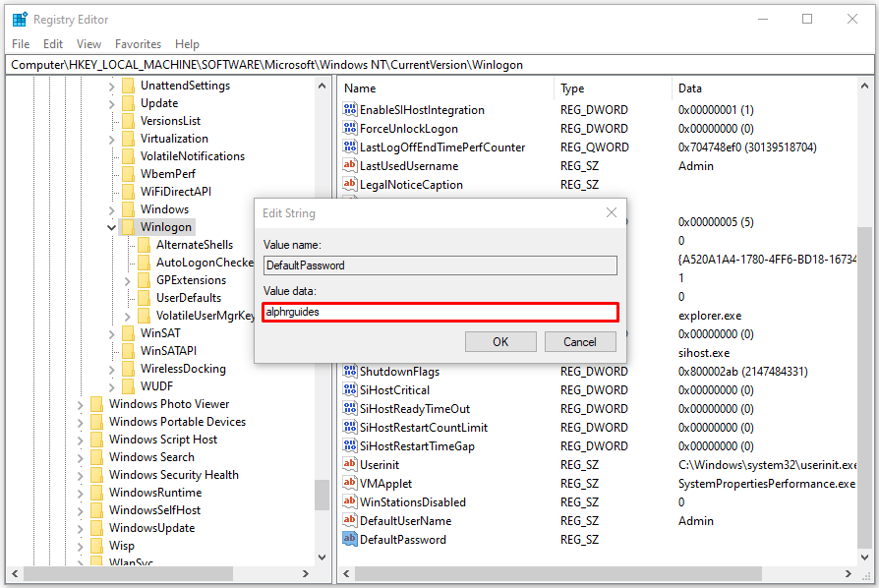Select the WinStationsDisabled string value icon
This screenshot has height=588, width=879.
click(x=350, y=501)
